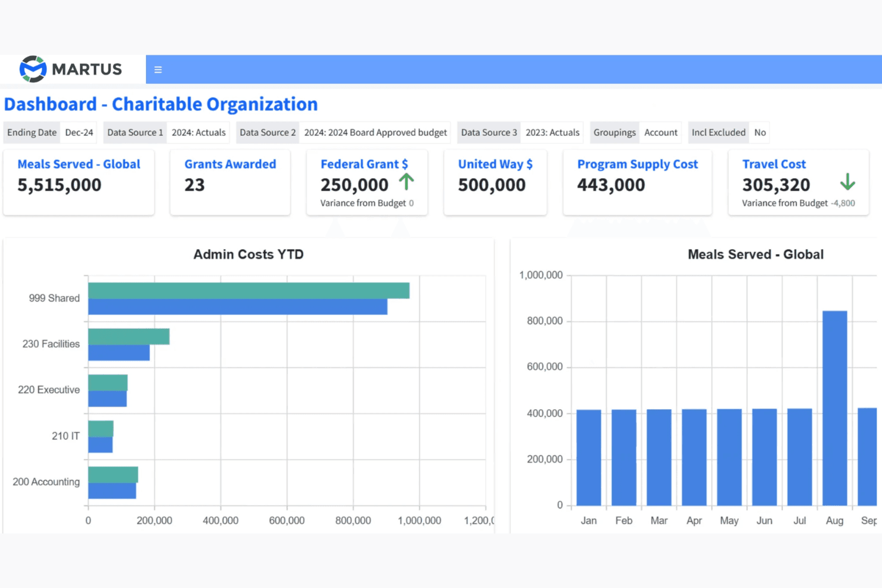
Task: Click the blue 230 Facilities bar
Action: pos(119,352)
